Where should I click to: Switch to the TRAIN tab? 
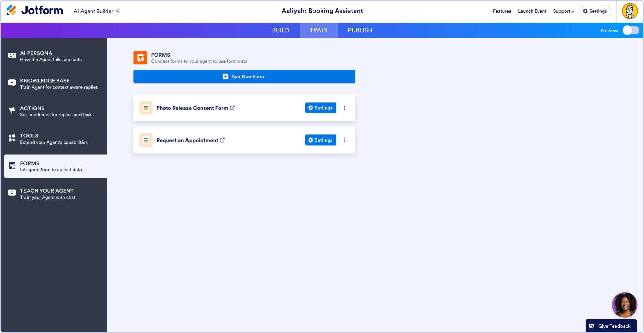(319, 30)
